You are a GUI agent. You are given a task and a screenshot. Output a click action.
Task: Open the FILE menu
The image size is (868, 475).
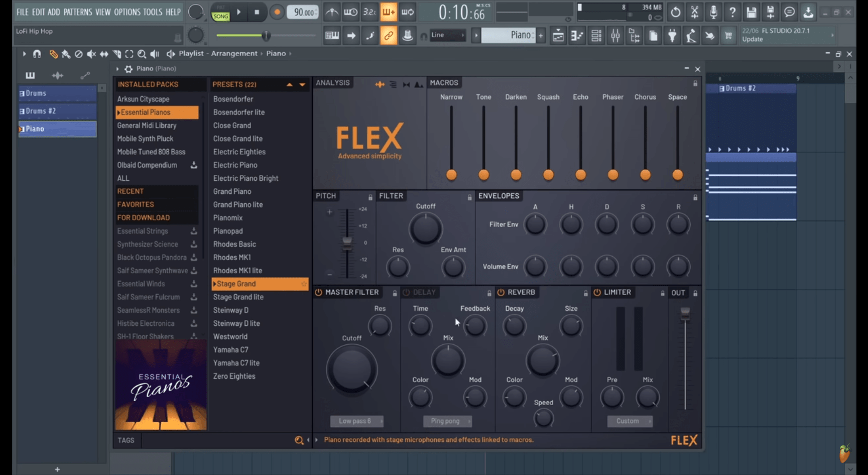click(23, 12)
